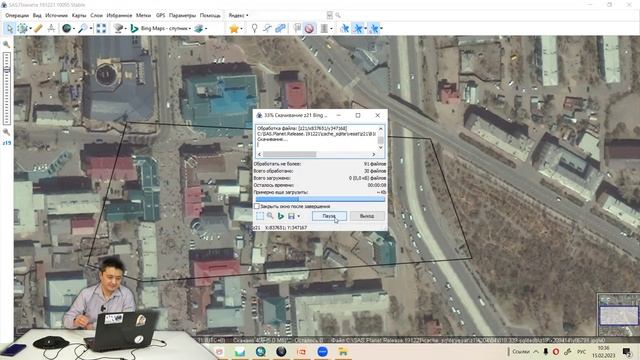Add a new path mark
Viewport: 640px width, 360px height.
coord(267,28)
